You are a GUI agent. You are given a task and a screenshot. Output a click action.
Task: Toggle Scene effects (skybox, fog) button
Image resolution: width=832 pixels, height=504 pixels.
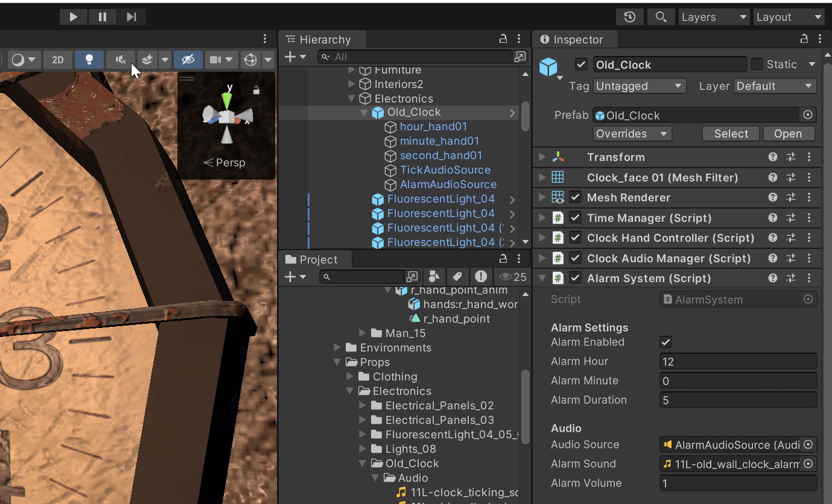click(x=147, y=60)
